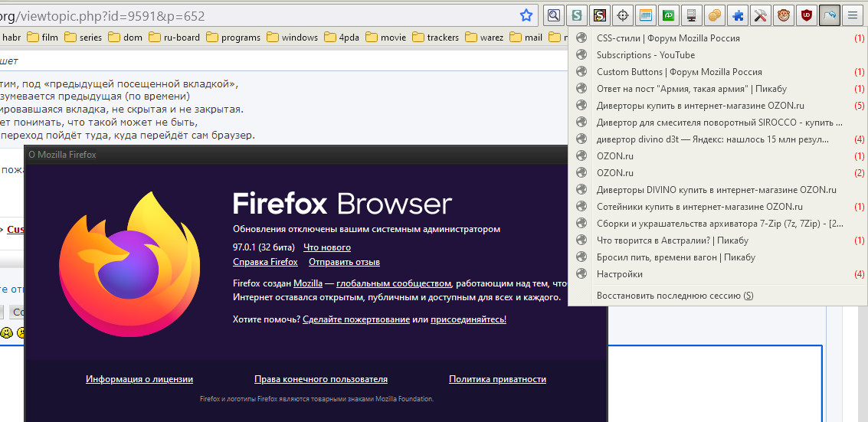Viewport: 868px width, 422px height.
Task: Open the hamburger application menu
Action: pos(852,15)
